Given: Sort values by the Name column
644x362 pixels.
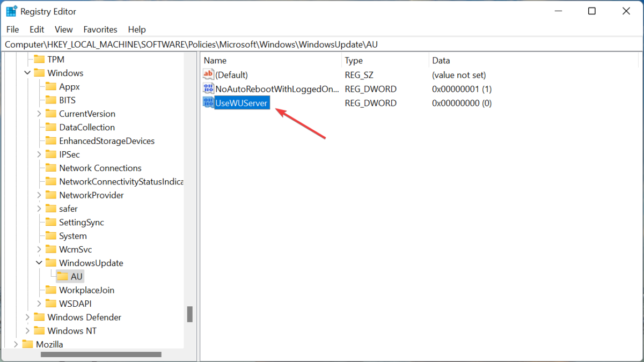Looking at the screenshot, I should pos(215,60).
